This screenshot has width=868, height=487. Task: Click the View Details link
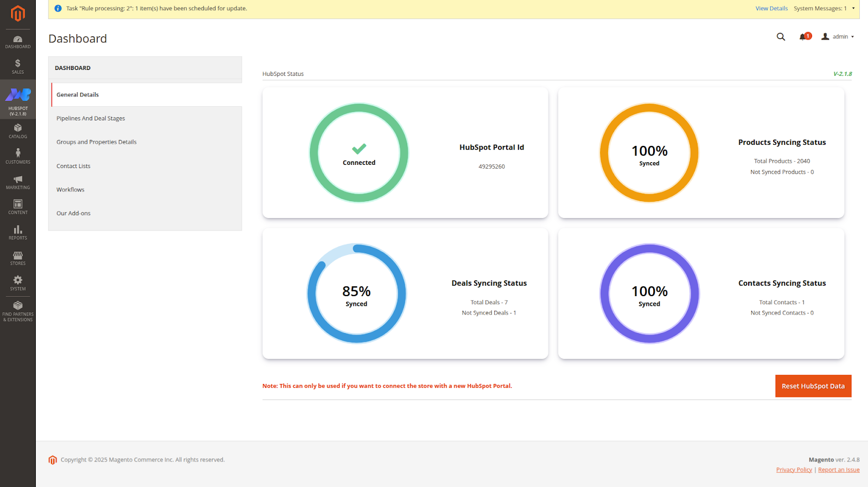pyautogui.click(x=771, y=8)
